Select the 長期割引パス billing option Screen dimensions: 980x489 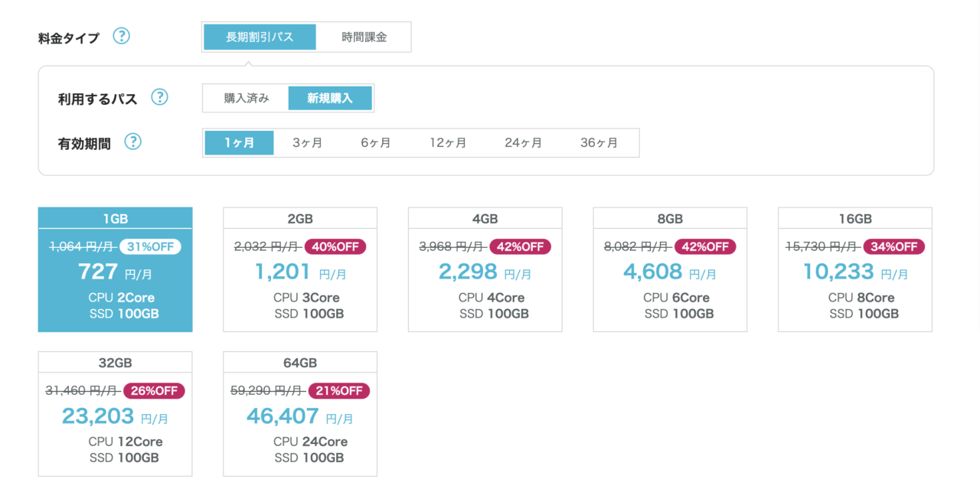[x=259, y=37]
